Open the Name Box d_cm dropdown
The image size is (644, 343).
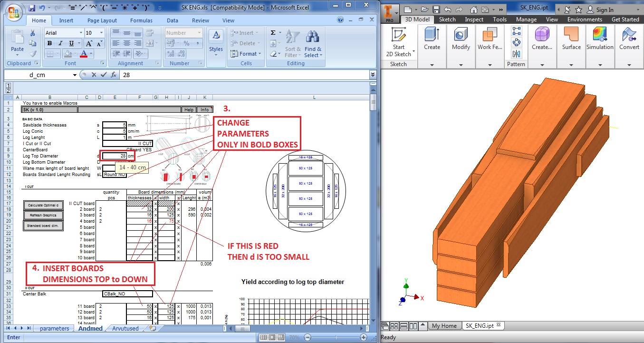pos(75,75)
